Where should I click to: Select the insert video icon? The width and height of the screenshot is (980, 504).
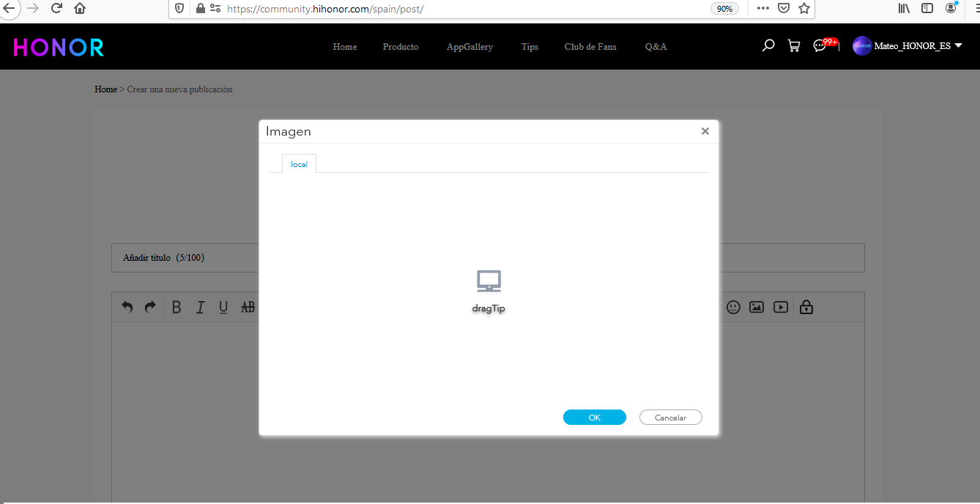780,307
